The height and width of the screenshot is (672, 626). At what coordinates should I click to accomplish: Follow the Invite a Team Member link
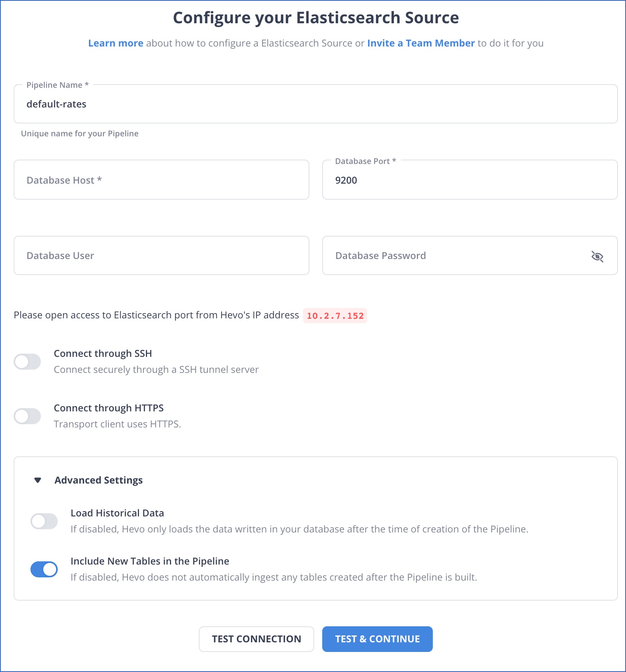coord(421,43)
